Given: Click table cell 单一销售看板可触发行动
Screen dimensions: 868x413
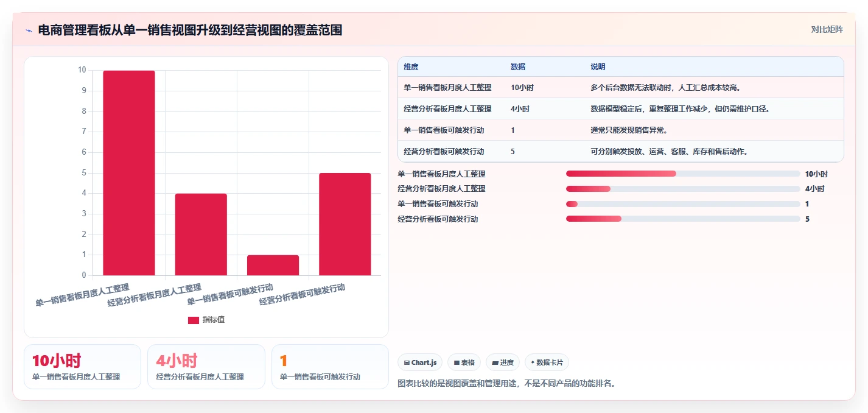Looking at the screenshot, I should pos(444,130).
